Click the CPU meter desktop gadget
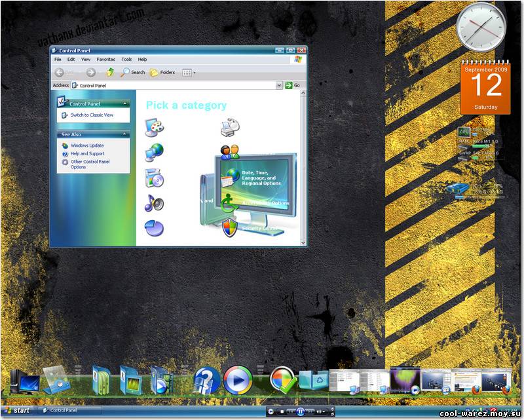Viewport: 524px width, 420px height. [464, 132]
